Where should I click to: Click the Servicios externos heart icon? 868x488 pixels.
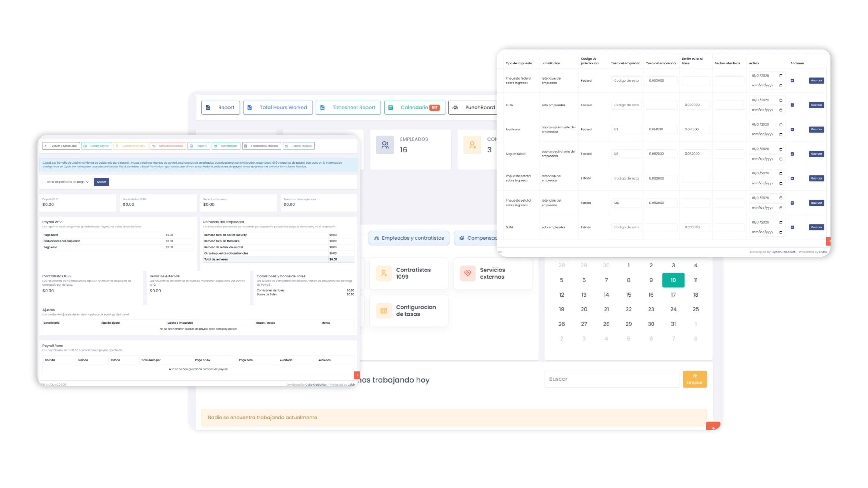click(x=468, y=273)
